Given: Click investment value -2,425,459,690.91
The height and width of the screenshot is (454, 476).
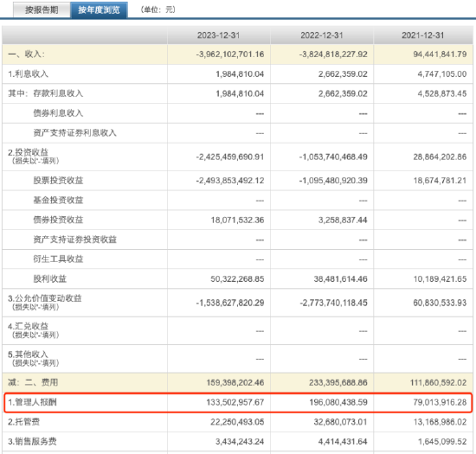Looking at the screenshot, I should tap(230, 157).
